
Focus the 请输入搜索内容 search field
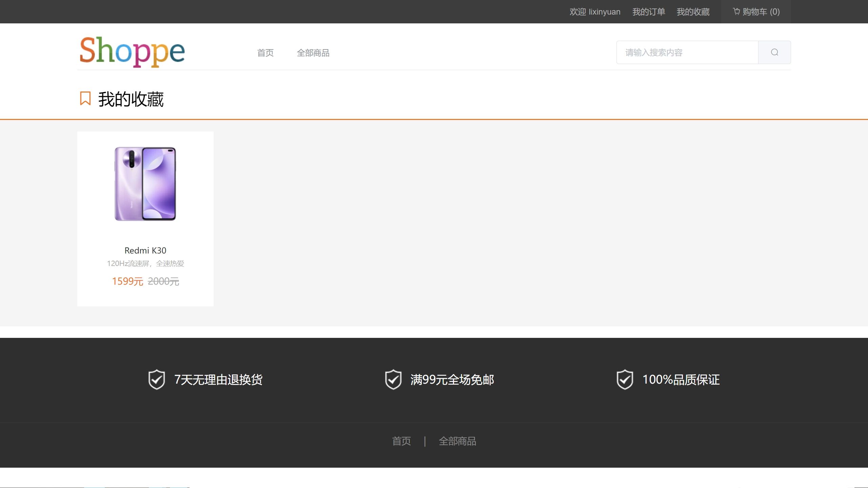687,53
